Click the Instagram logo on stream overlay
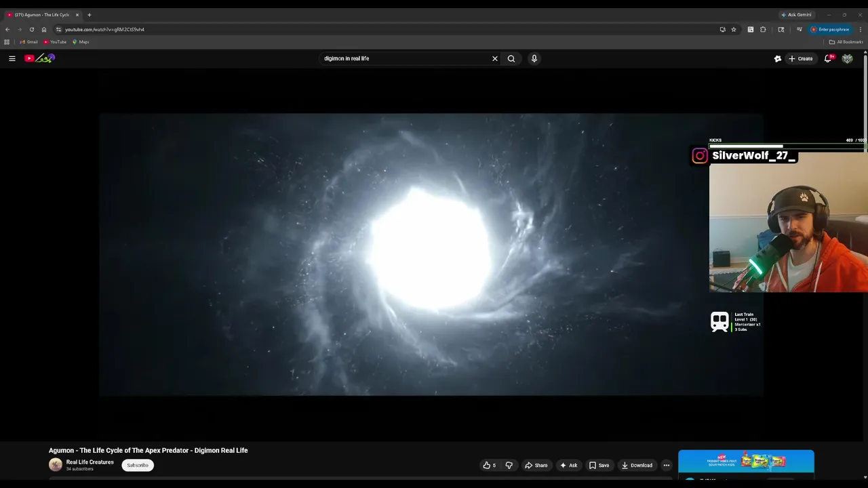Image resolution: width=868 pixels, height=488 pixels. [x=700, y=156]
